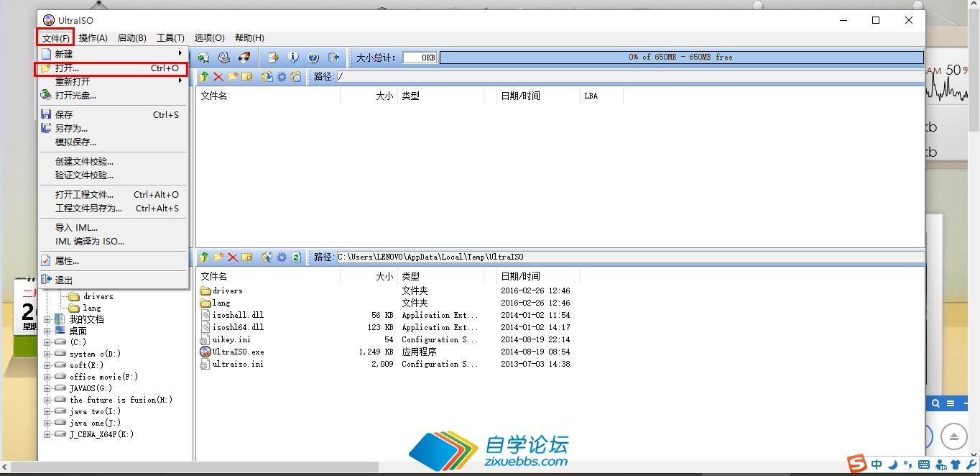Viewport: 980px width, 476px height.
Task: Click the image info 'i' icon
Action: click(x=293, y=58)
